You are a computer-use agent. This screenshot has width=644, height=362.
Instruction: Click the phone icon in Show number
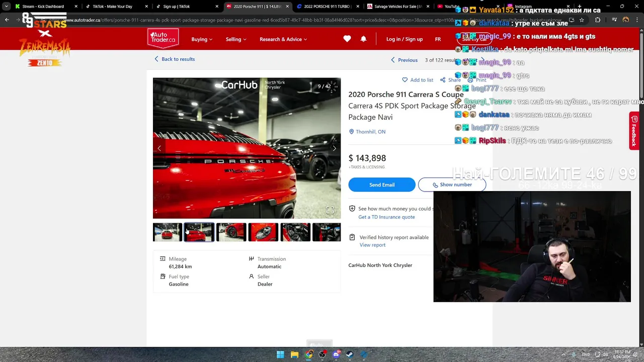436,185
